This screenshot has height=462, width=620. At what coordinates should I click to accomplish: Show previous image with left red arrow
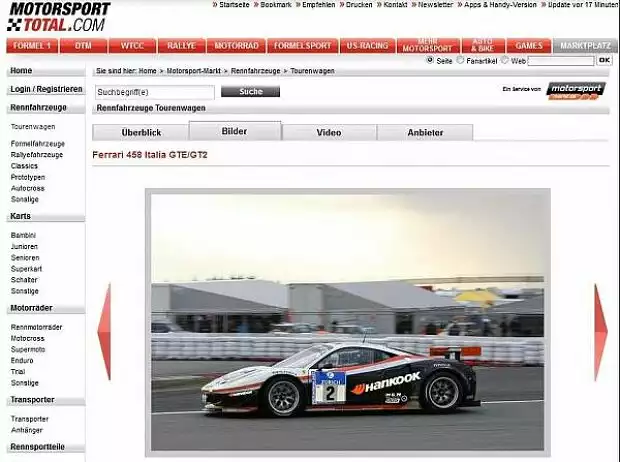coord(104,332)
